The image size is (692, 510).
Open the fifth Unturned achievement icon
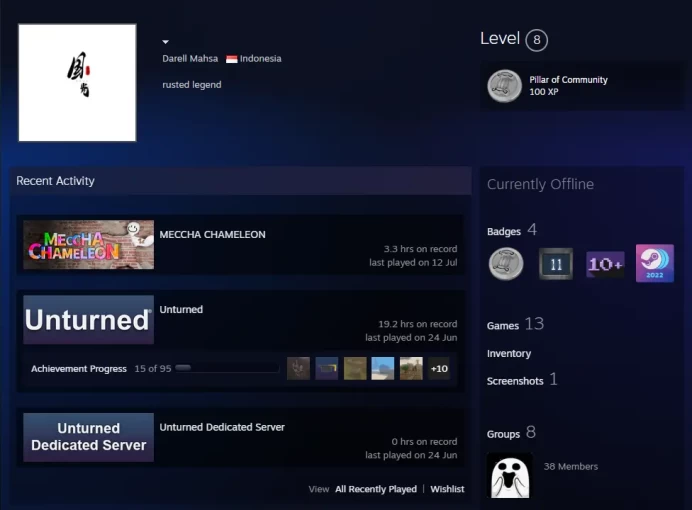[x=411, y=368]
